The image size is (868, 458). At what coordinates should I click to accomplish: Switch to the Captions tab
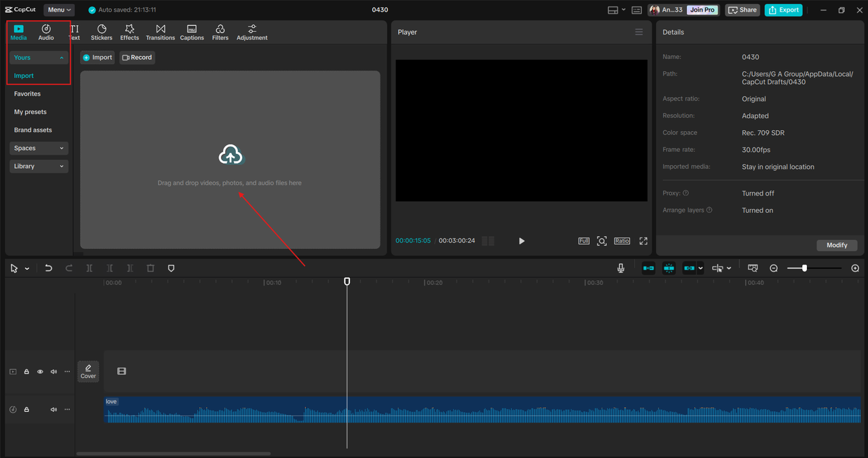pos(192,32)
